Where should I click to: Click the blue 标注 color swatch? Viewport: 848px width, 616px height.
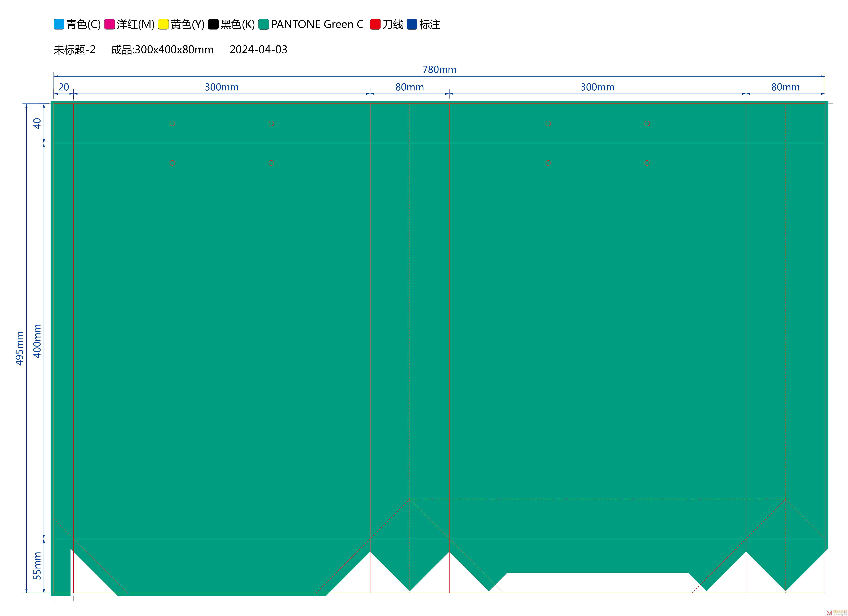(412, 24)
